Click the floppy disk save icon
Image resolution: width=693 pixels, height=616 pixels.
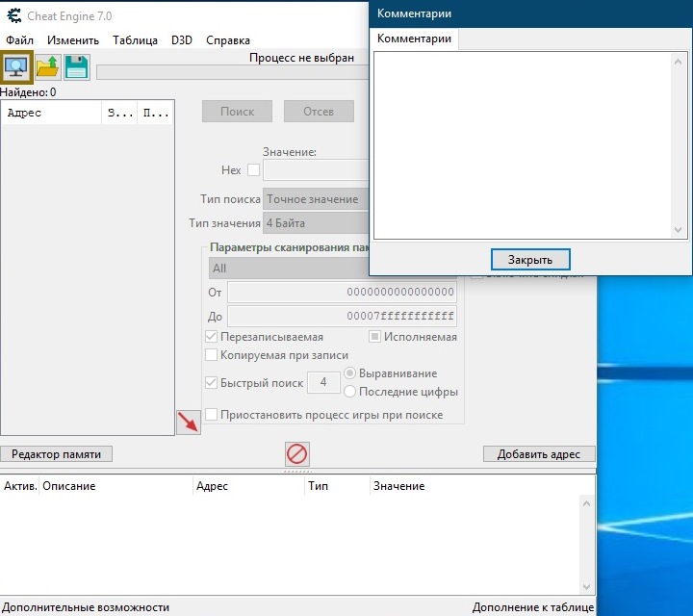click(x=76, y=66)
